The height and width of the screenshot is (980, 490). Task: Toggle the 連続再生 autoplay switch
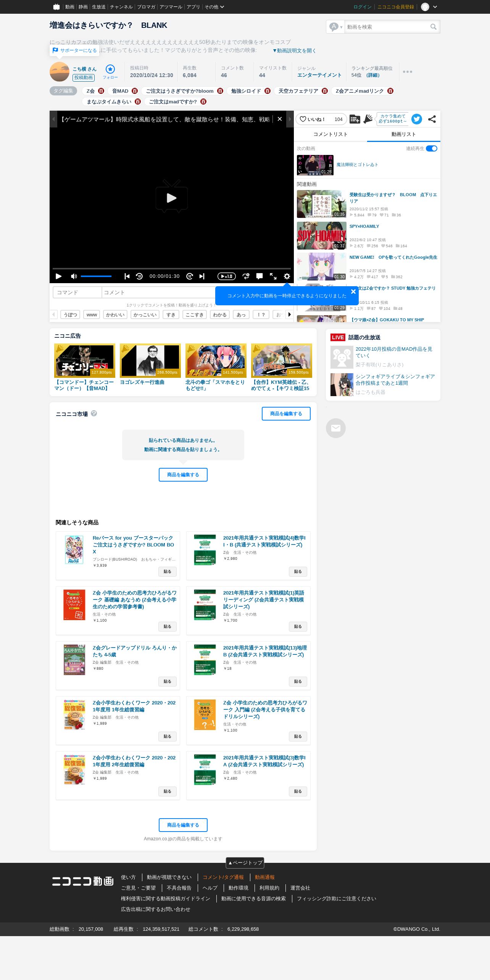(x=432, y=148)
